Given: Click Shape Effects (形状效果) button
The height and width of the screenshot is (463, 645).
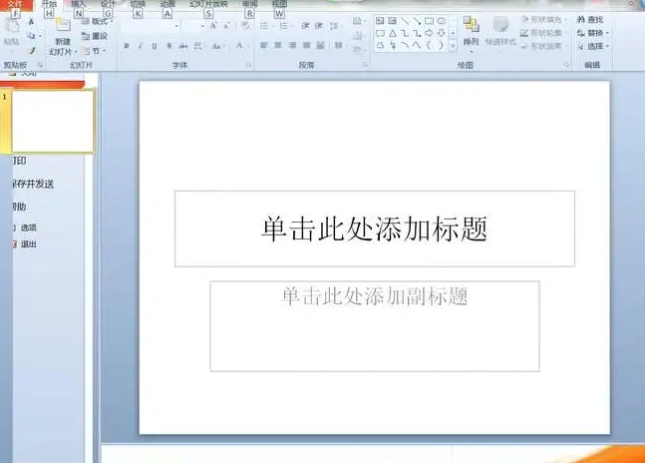Looking at the screenshot, I should (543, 46).
